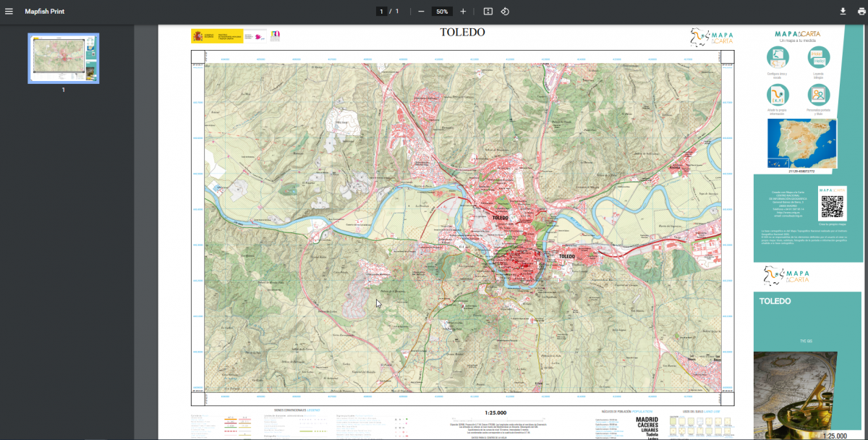Click the page number input field
The image size is (868, 440).
(382, 11)
